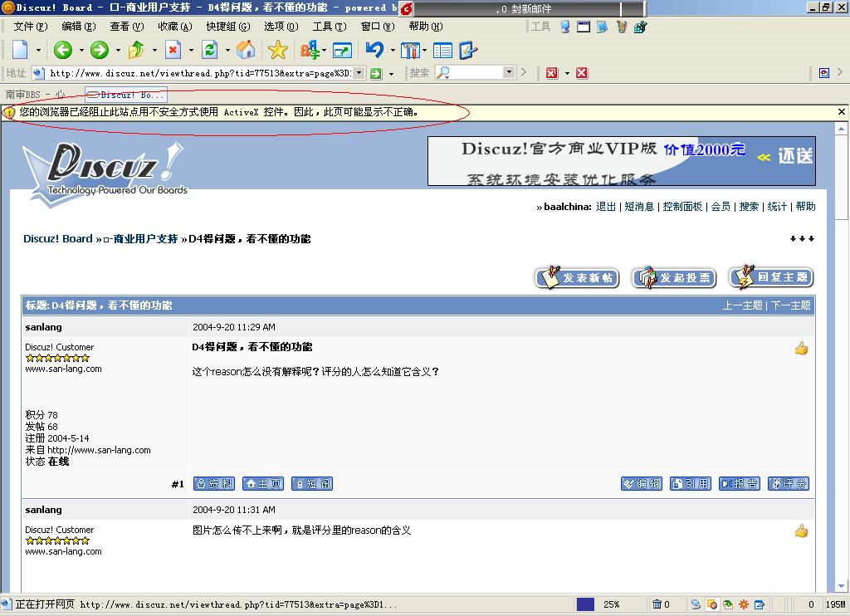850x616 pixels.
Task: Open Favorites with the yellow star icon
Action: (277, 50)
